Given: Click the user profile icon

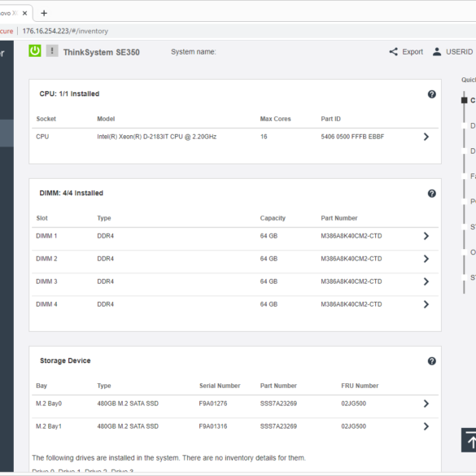Looking at the screenshot, I should tap(437, 51).
